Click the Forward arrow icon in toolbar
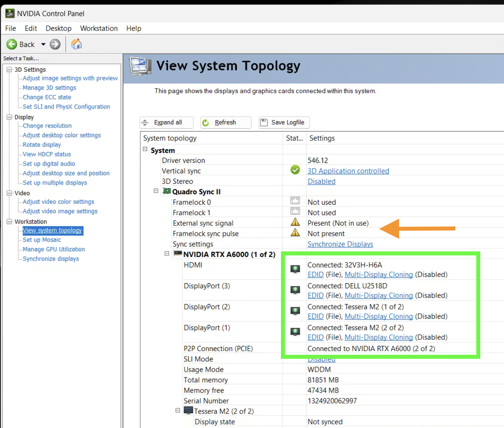The width and height of the screenshot is (504, 428). [55, 44]
